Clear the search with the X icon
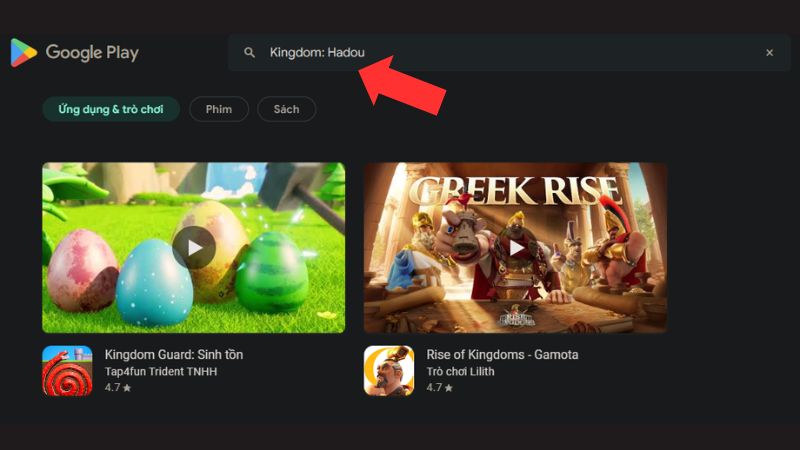The image size is (800, 450). 769,53
